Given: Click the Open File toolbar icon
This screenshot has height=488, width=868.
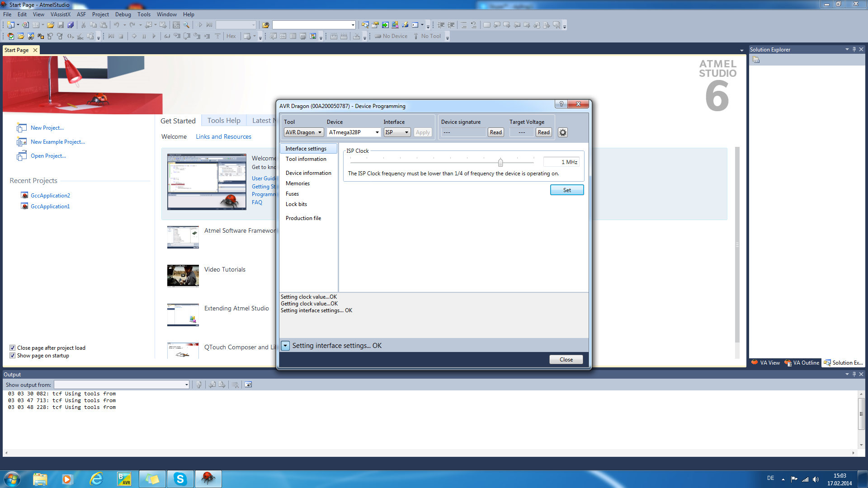Looking at the screenshot, I should pyautogui.click(x=51, y=25).
